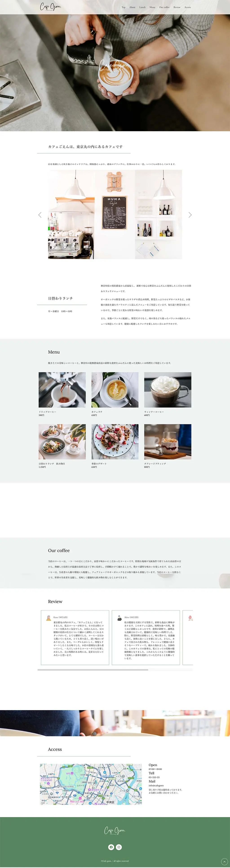The height and width of the screenshot is (868, 230).
Task: Click the footer Cafe Goen logo
Action: click(115, 830)
